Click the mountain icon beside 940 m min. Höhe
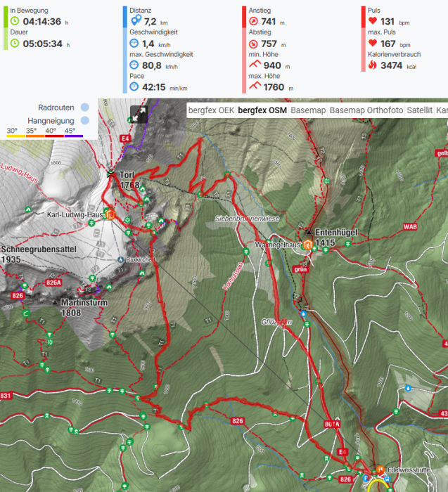Screen dimensions: 448x492 (x=255, y=64)
